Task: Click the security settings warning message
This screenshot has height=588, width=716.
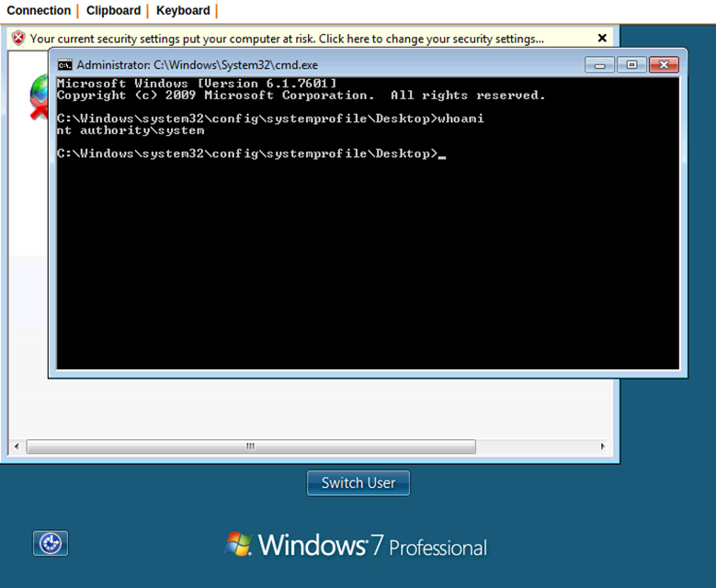Action: pyautogui.click(x=287, y=39)
